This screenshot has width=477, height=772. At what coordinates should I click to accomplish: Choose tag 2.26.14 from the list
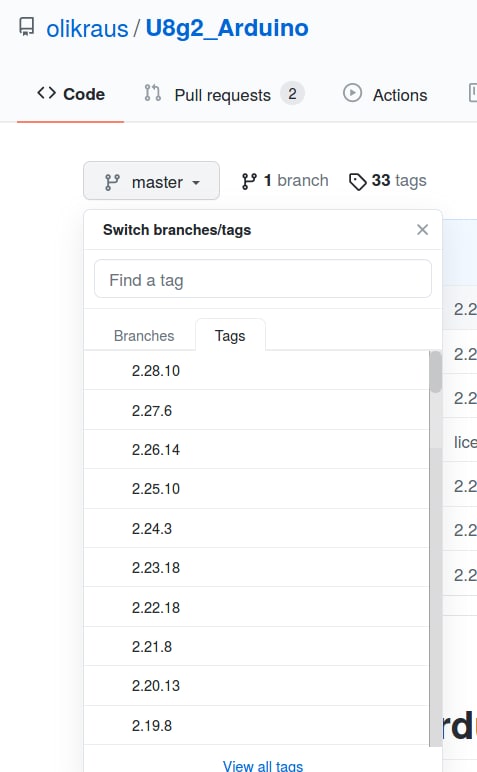[x=256, y=449]
